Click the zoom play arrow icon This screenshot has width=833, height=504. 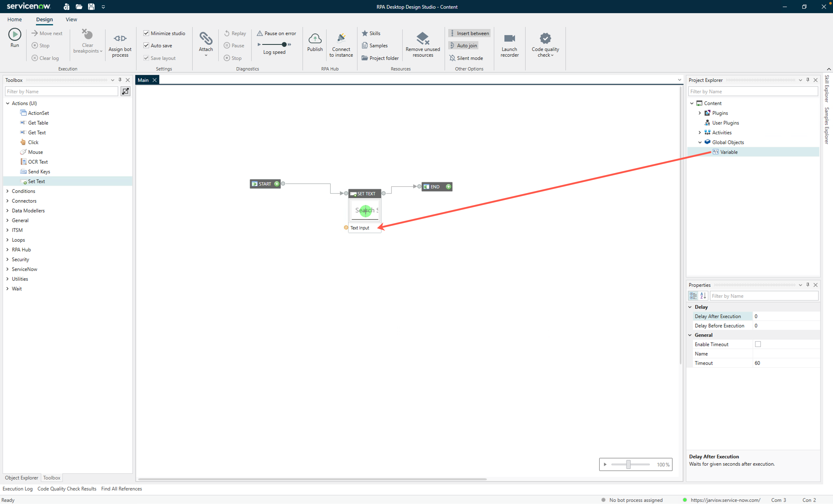[605, 465]
